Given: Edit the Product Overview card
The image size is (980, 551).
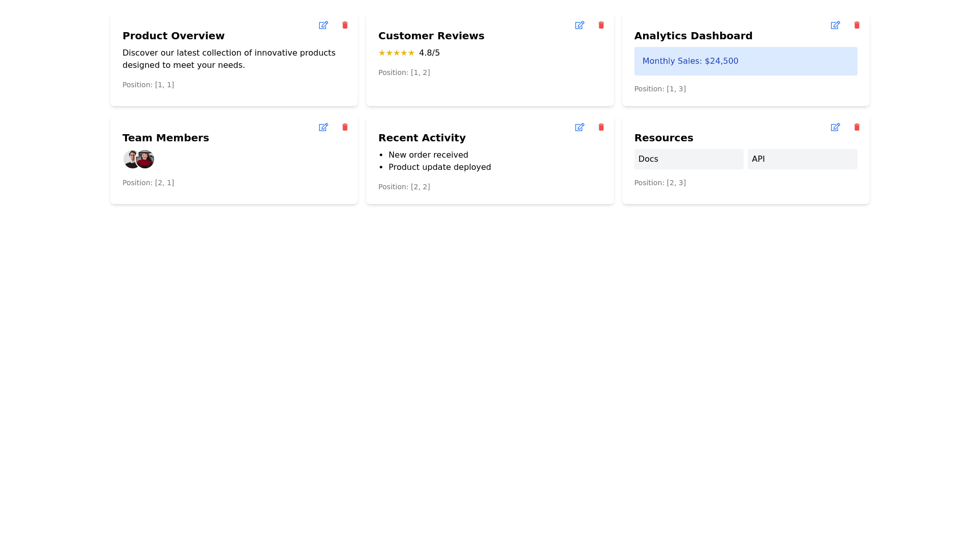Looking at the screenshot, I should click(x=323, y=25).
